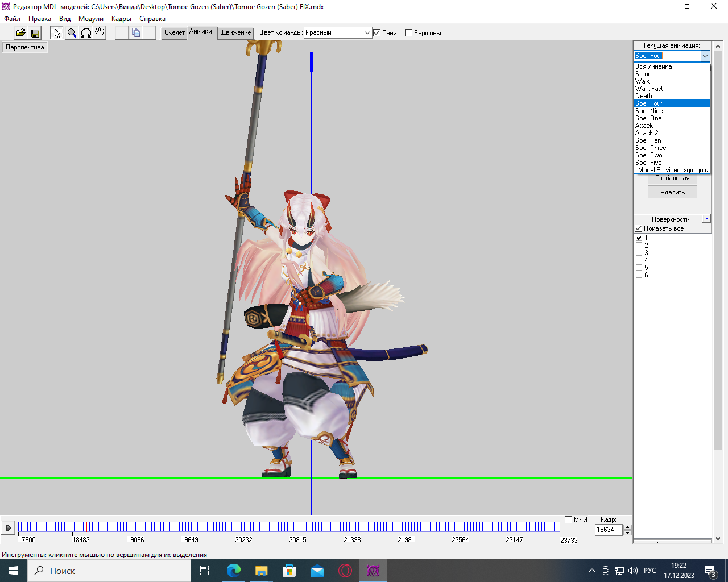This screenshot has width=728, height=582.
Task: Collapse the current animation dropdown arrow
Action: (x=705, y=56)
